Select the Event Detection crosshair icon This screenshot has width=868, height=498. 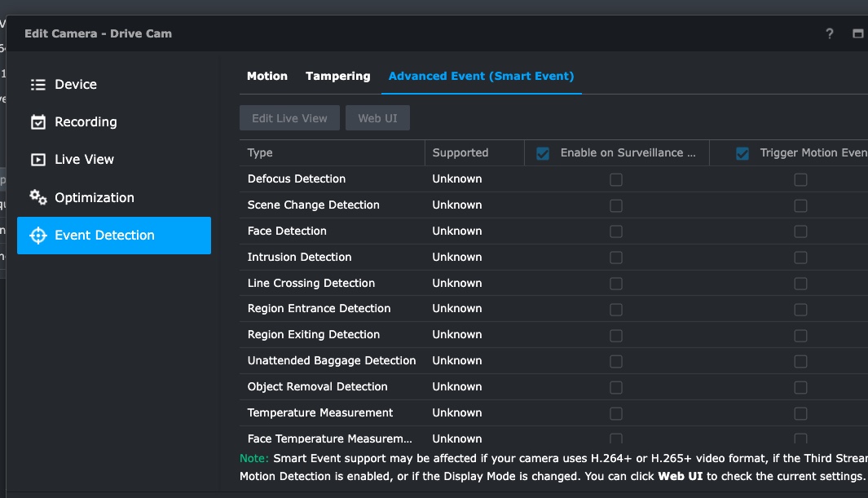click(36, 235)
